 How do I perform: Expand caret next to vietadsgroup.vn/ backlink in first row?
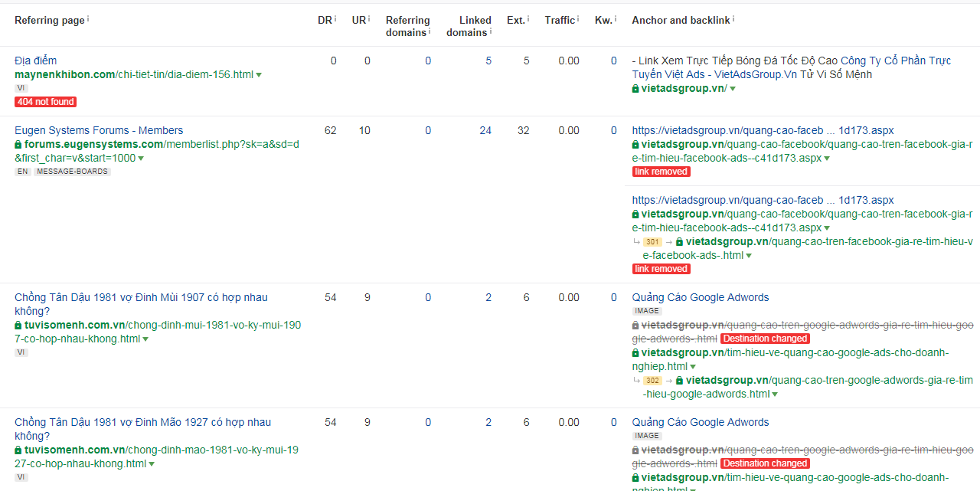point(733,89)
